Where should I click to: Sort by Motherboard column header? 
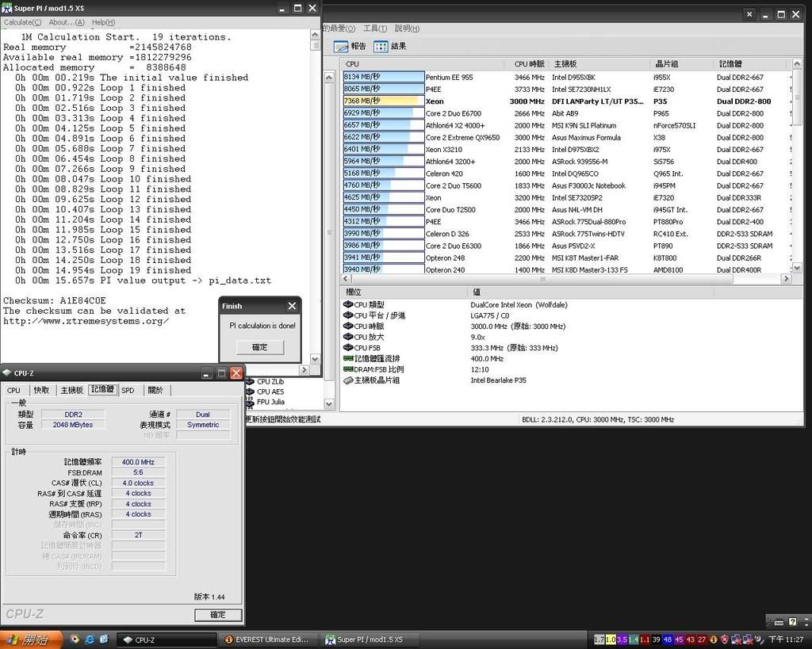tap(599, 64)
